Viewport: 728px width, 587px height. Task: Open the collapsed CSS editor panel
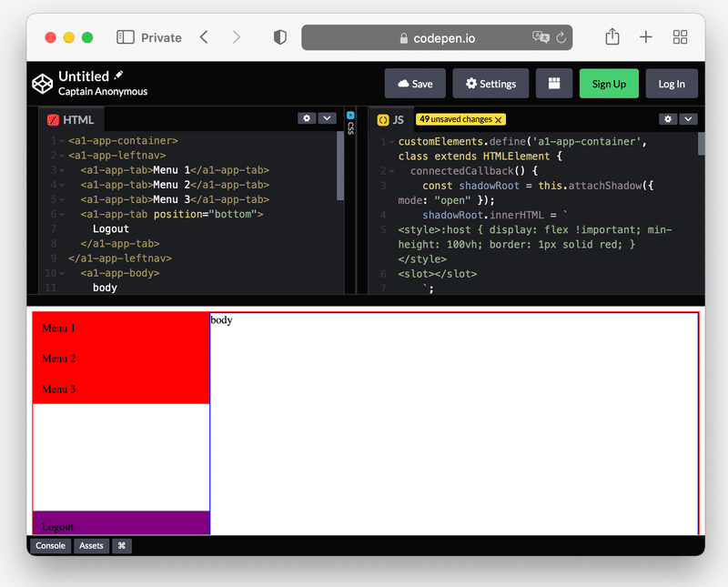point(350,123)
